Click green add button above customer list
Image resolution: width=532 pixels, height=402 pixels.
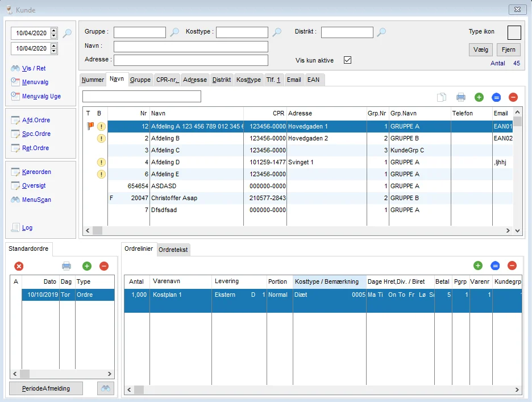tap(479, 97)
